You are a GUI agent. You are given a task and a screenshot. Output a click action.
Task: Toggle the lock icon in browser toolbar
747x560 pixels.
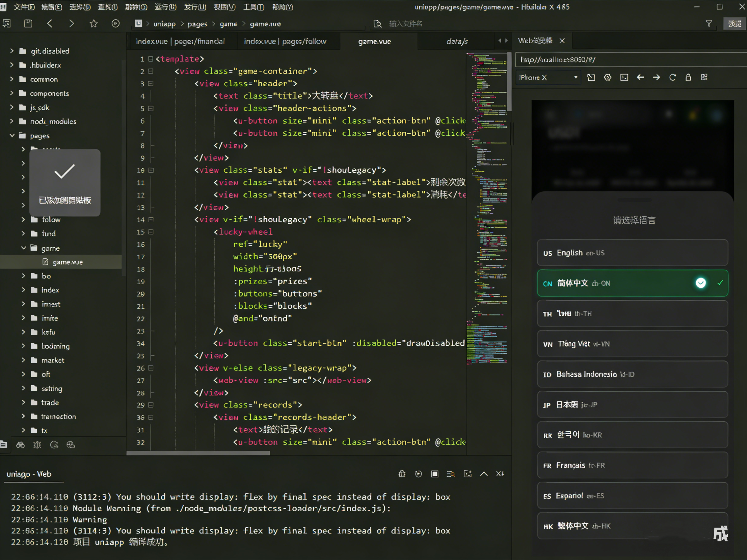pyautogui.click(x=688, y=77)
